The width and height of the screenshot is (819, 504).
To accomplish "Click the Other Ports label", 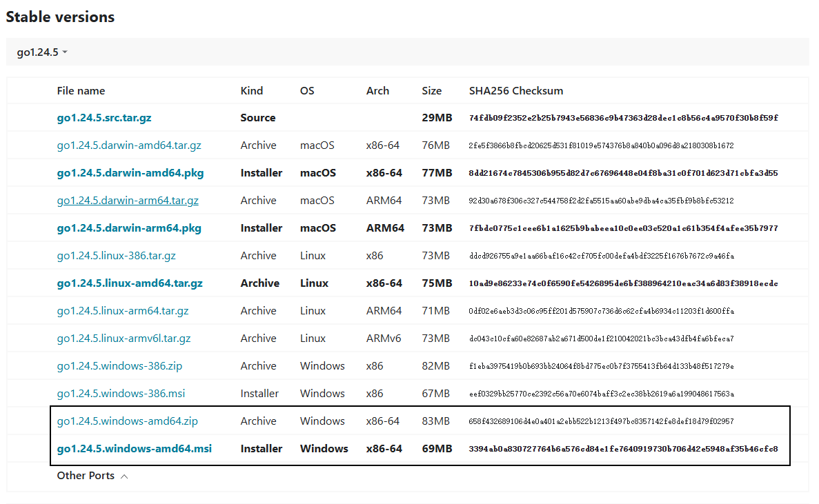I will [x=86, y=475].
